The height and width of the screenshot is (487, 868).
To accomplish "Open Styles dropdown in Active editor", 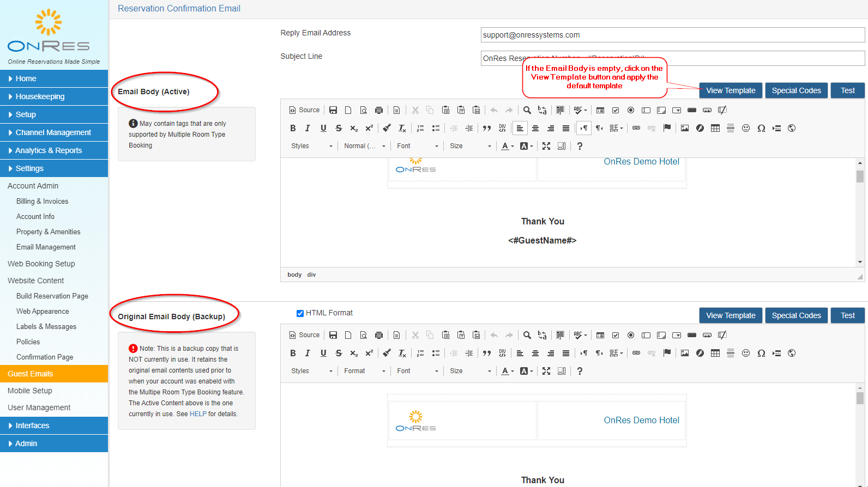I will point(311,146).
